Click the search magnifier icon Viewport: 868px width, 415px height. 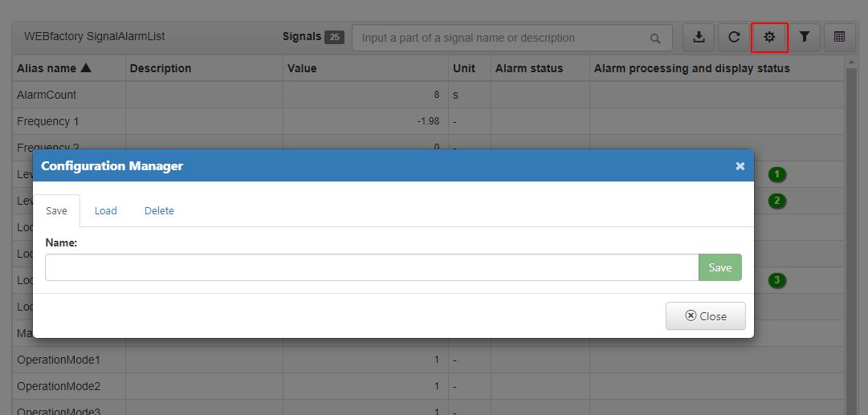pos(655,39)
